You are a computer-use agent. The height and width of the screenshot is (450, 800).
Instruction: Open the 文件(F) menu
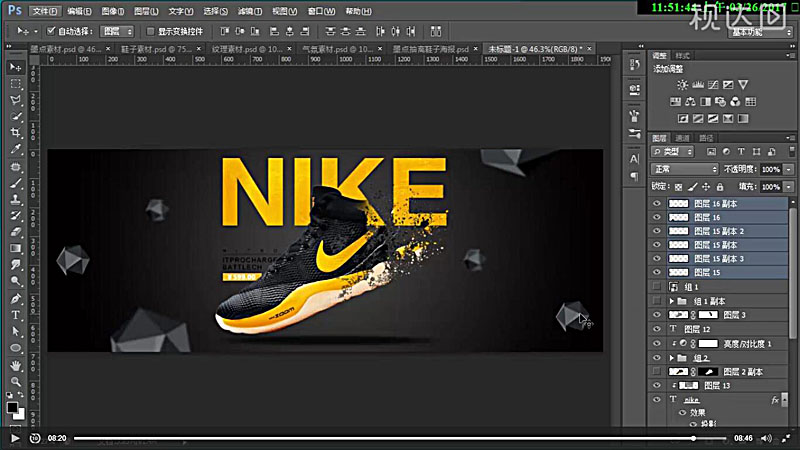pos(45,11)
